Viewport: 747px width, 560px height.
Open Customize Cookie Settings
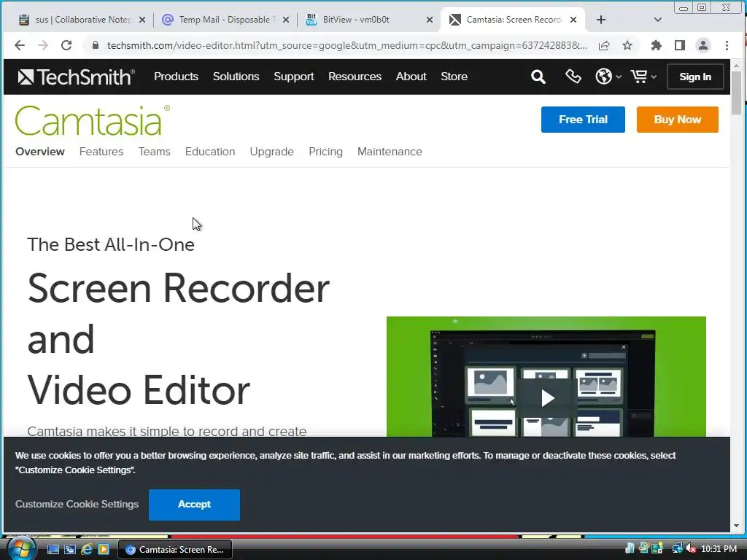pyautogui.click(x=77, y=504)
